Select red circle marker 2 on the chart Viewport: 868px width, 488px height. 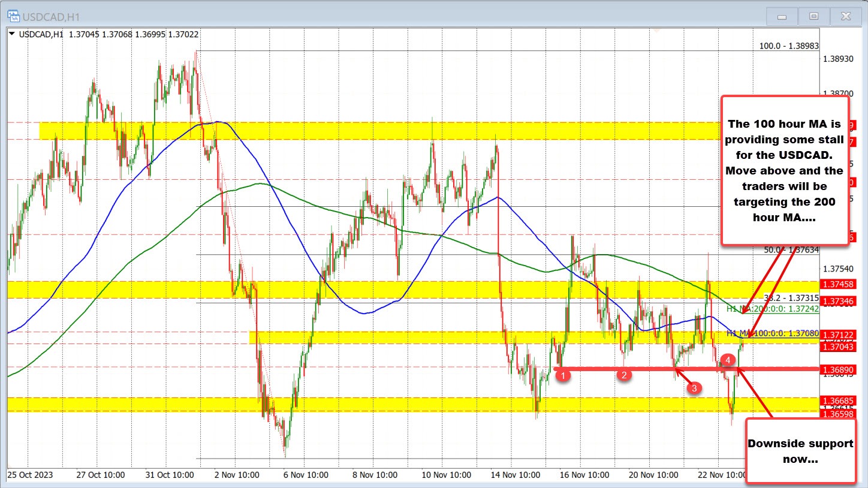tap(624, 375)
